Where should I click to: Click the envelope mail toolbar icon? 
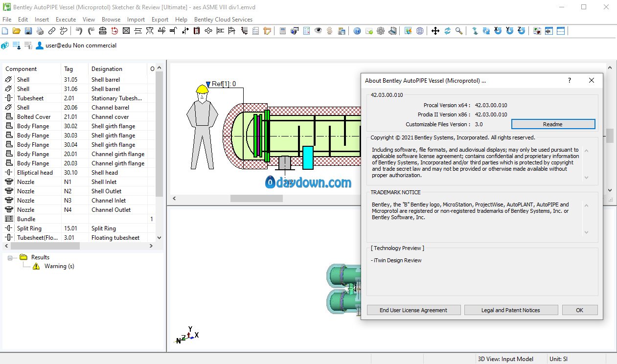point(369,31)
